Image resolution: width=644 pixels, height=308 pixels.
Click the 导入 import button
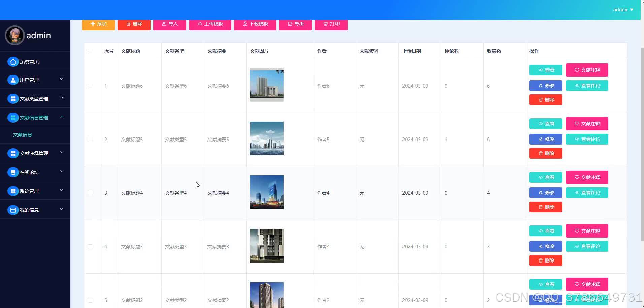170,24
